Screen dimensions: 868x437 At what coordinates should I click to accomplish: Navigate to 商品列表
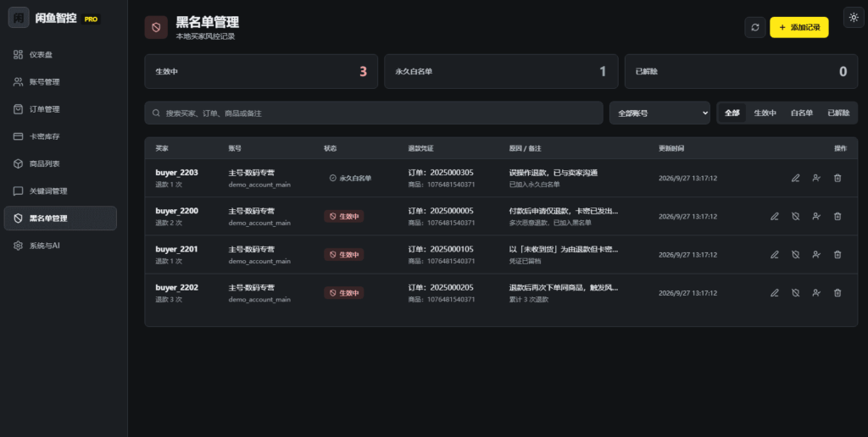click(x=60, y=163)
